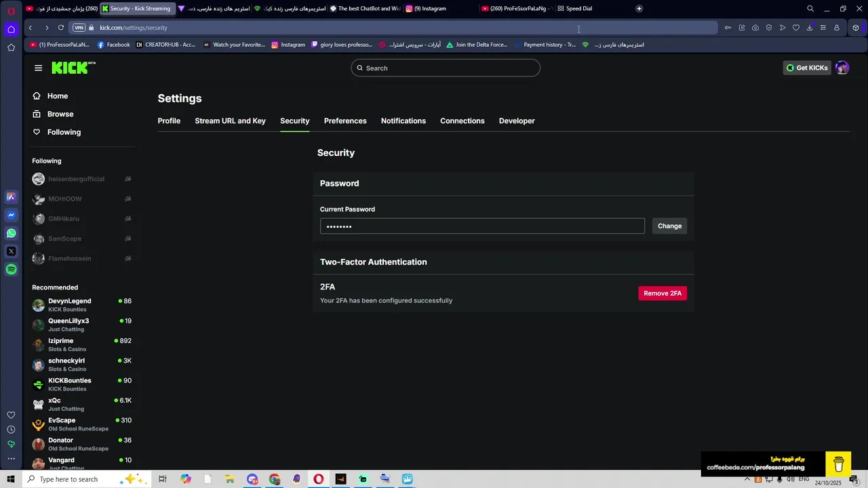Open Opera sidebar three-dots settings
Screen dimensions: 868x488
pyautogui.click(x=11, y=459)
